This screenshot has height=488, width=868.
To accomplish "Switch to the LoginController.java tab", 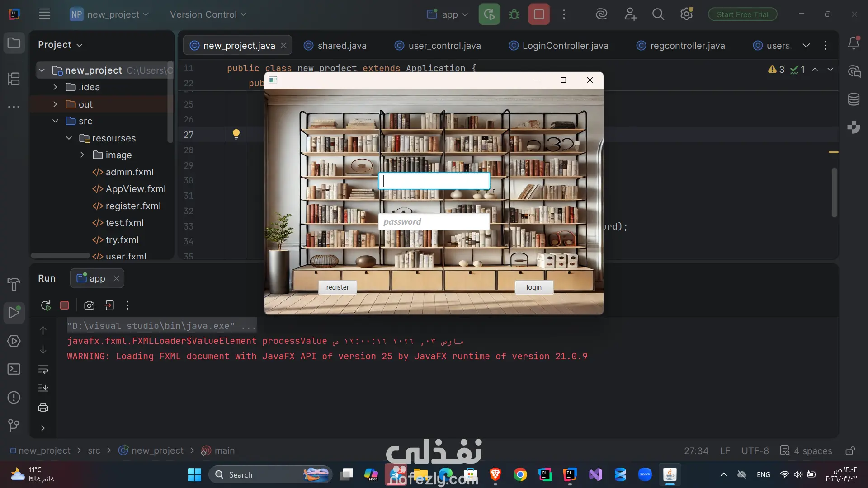I will coord(565,46).
